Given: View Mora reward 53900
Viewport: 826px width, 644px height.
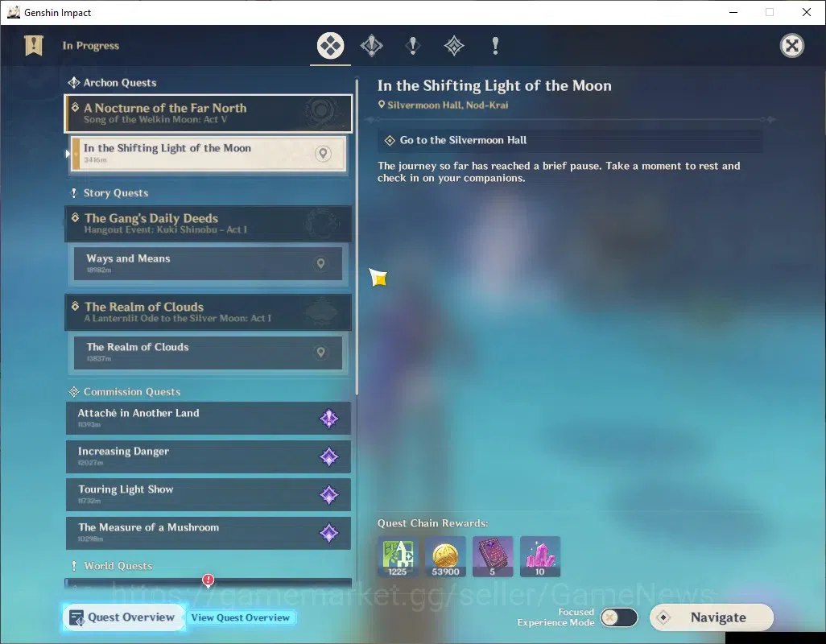Looking at the screenshot, I should pos(445,556).
